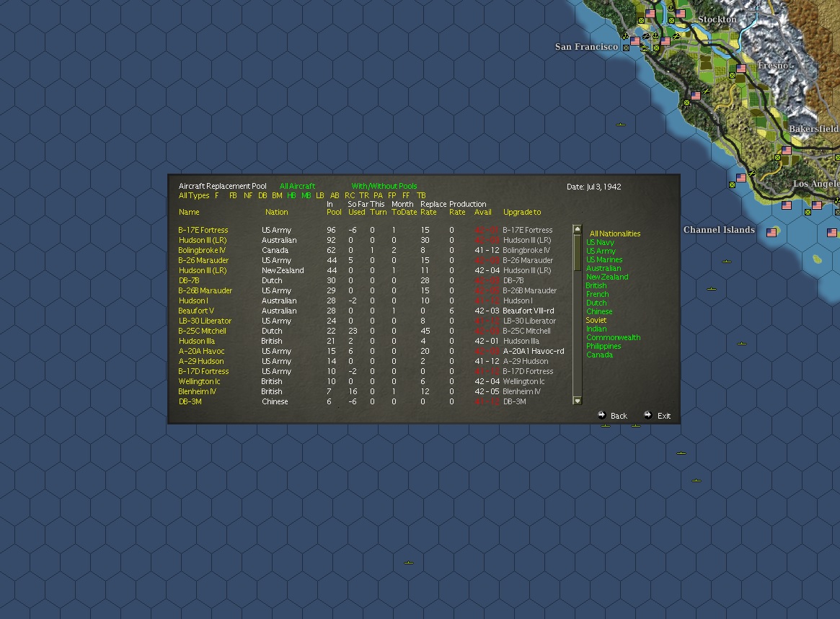Toggle the NF aircraft type filter

click(x=248, y=195)
